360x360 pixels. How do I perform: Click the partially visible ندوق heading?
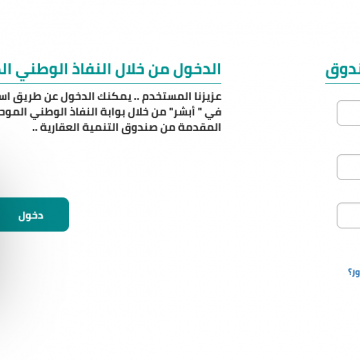[343, 70]
